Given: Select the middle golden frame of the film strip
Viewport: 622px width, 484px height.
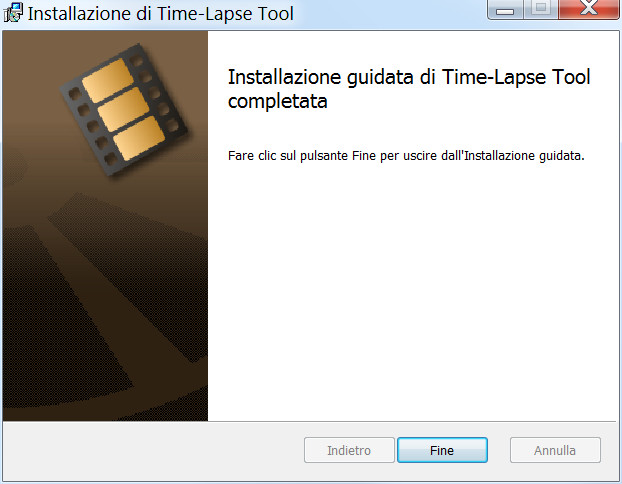Looking at the screenshot, I should [123, 109].
